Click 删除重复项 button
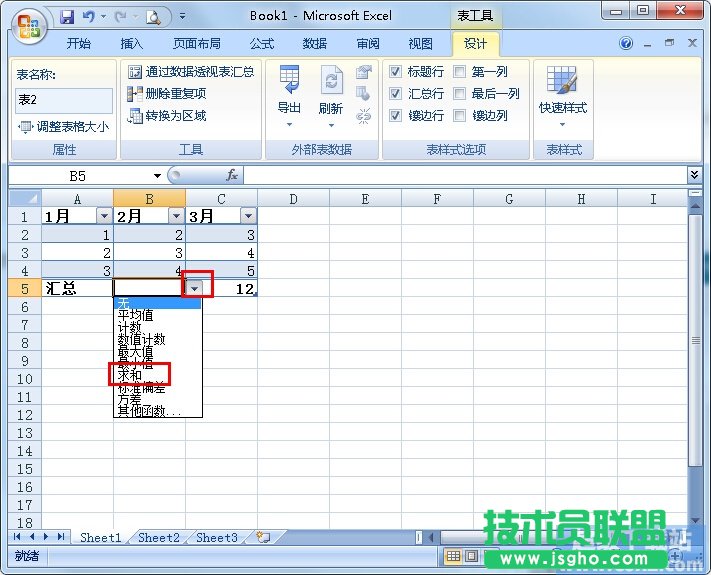The image size is (711, 575). coord(176,93)
